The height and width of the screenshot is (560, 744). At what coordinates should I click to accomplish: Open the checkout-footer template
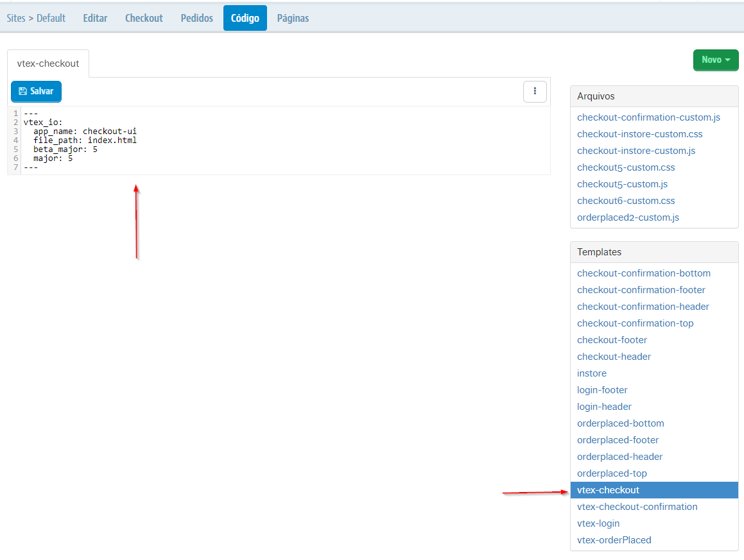click(x=612, y=339)
